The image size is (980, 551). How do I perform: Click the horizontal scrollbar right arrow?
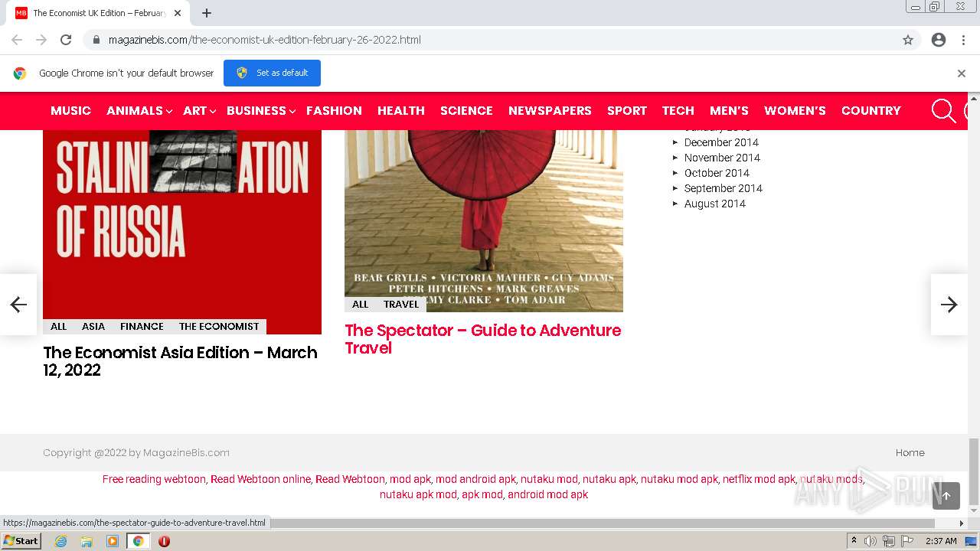click(962, 523)
